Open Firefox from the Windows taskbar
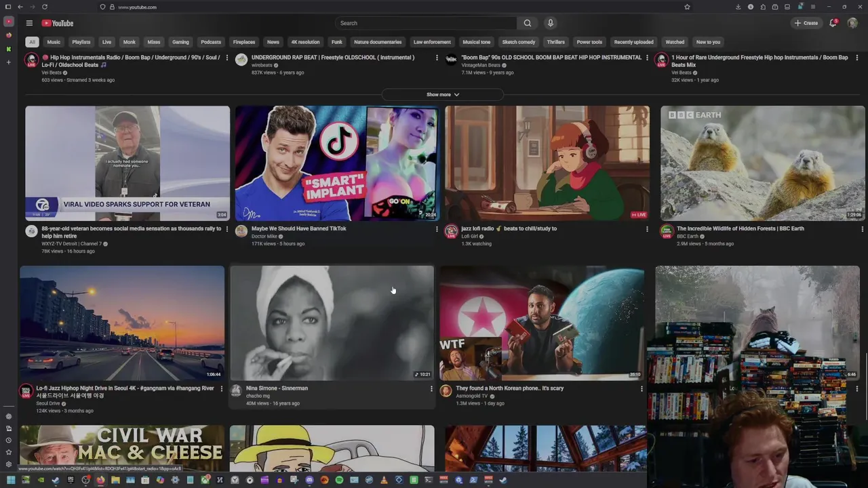The image size is (868, 488). 100,481
